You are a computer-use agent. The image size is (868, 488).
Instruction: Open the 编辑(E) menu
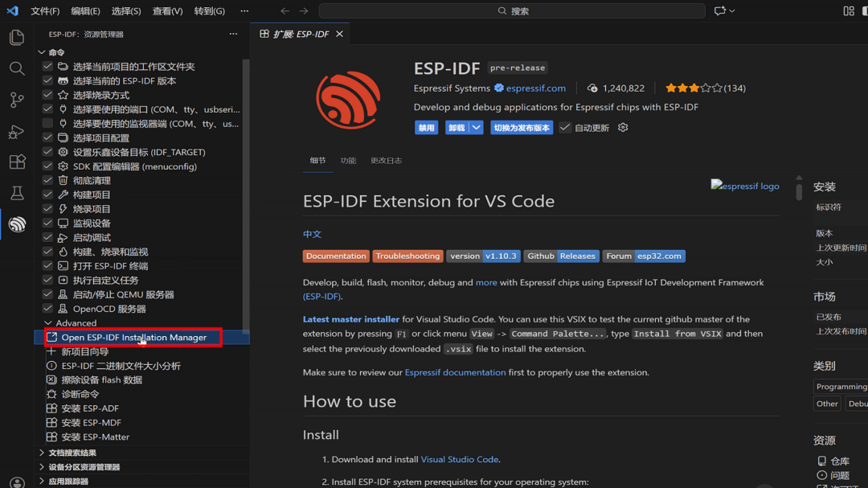tap(85, 11)
